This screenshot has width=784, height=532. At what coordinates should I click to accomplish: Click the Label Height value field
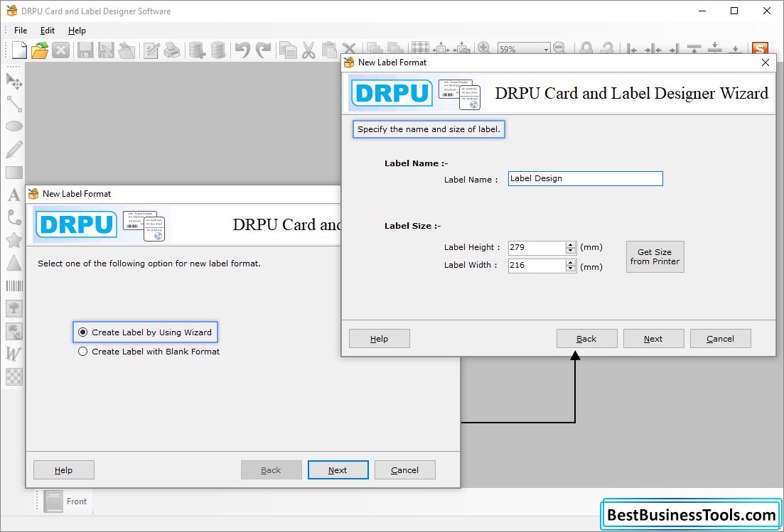(537, 248)
